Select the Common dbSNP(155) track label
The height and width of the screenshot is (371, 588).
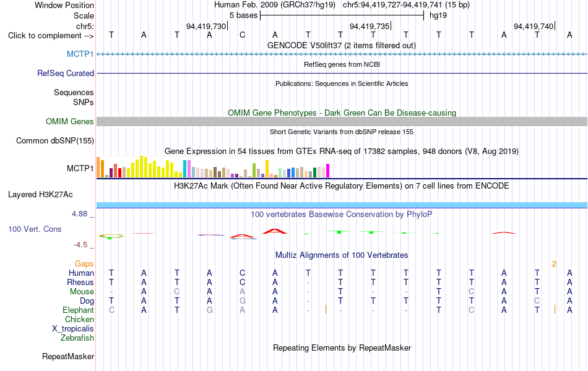(55, 140)
